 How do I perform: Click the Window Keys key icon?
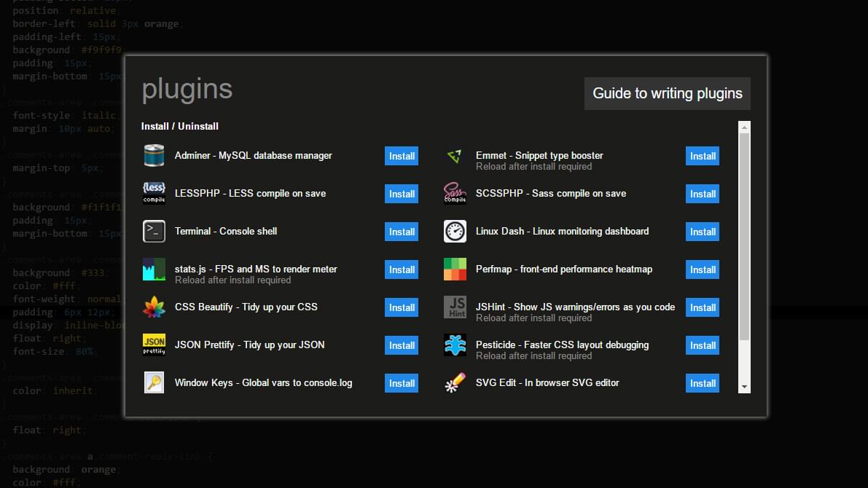click(x=154, y=382)
